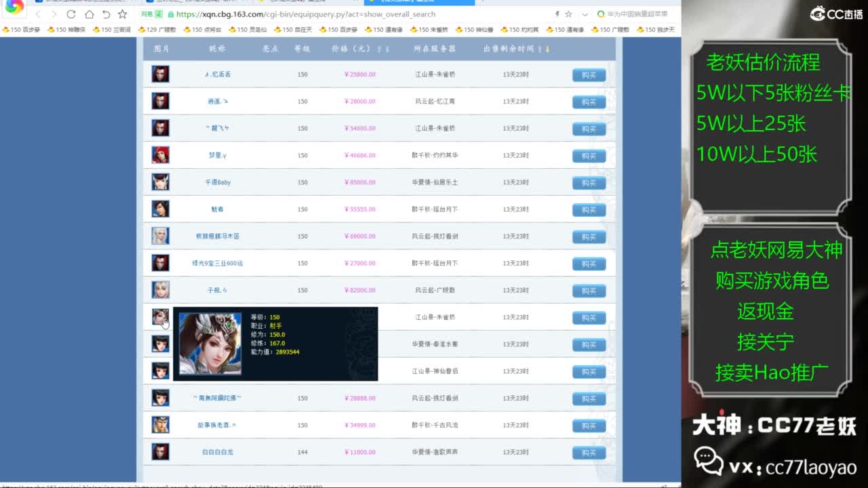The image size is (868, 488).
Task: Open the avatar in the 江山景-神仙眷侣 row
Action: [160, 371]
